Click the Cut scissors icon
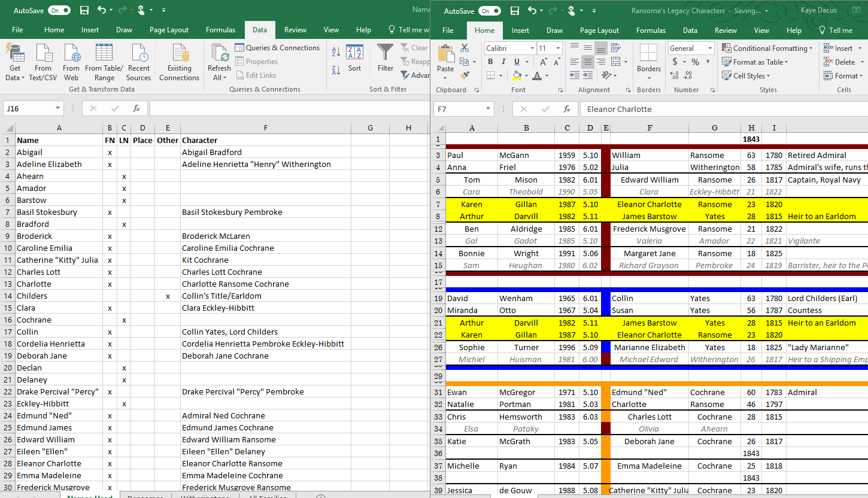The width and height of the screenshot is (868, 498). pos(465,48)
